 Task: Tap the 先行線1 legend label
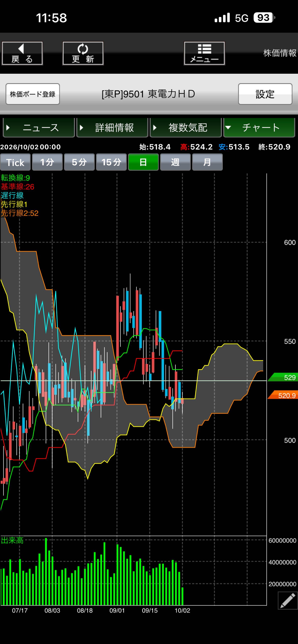pos(14,204)
